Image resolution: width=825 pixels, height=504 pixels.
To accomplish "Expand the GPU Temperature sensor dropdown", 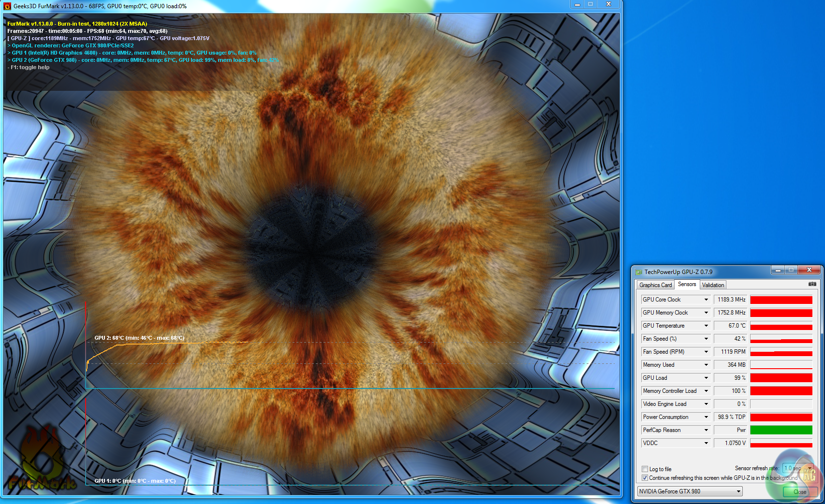I will [x=706, y=326].
